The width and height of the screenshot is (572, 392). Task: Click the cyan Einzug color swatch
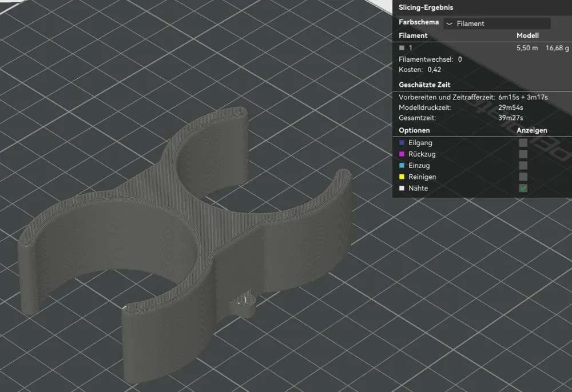click(x=402, y=165)
